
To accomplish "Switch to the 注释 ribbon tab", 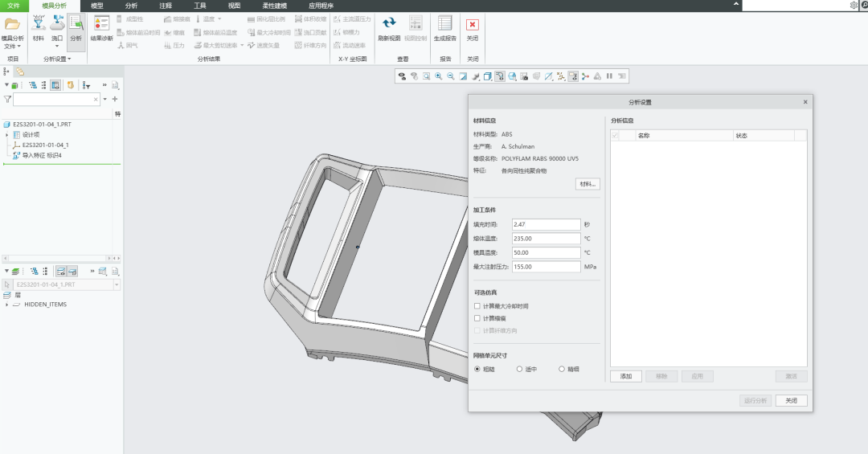I will pos(166,6).
